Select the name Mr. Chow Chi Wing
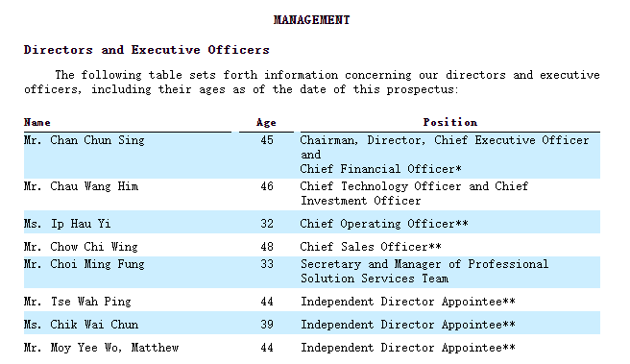Image resolution: width=630 pixels, height=364 pixels. pos(81,246)
